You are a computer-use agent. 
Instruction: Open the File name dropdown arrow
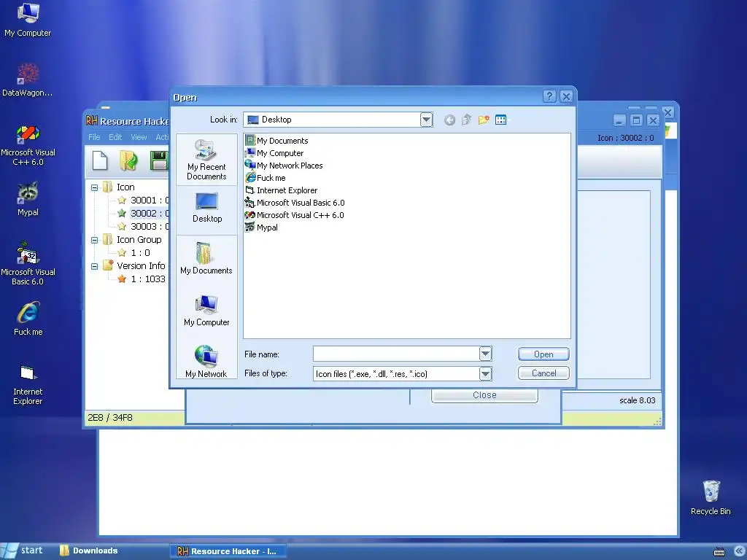[485, 354]
